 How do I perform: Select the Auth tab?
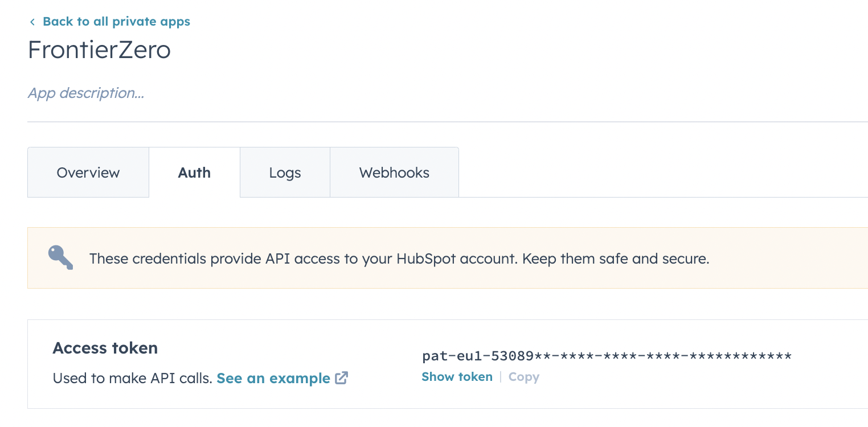pyautogui.click(x=194, y=173)
